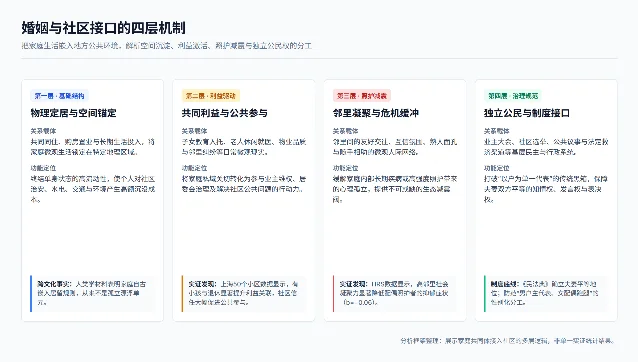Click 功能定位 label in 物理定居与空间锚定 card
This screenshot has height=362, width=638.
point(43,168)
